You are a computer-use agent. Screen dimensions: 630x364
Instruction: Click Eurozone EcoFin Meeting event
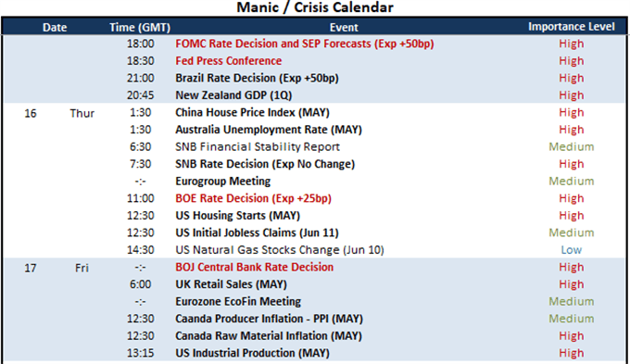(238, 302)
